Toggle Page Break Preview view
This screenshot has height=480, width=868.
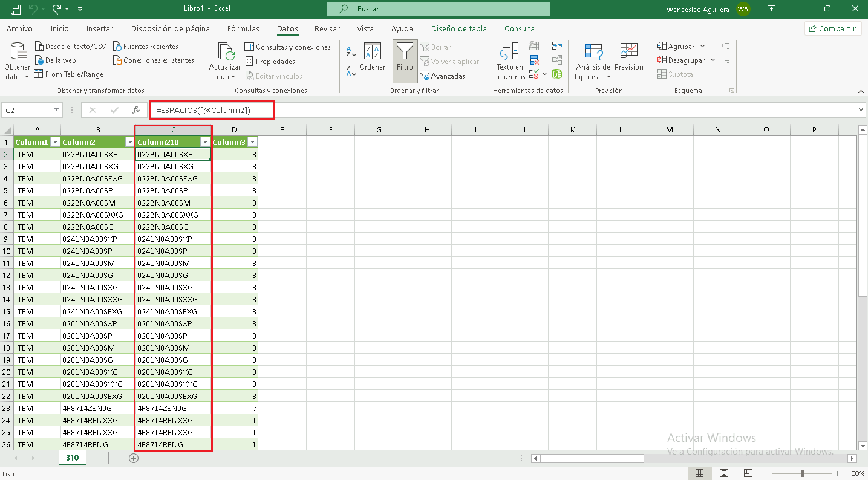click(748, 473)
